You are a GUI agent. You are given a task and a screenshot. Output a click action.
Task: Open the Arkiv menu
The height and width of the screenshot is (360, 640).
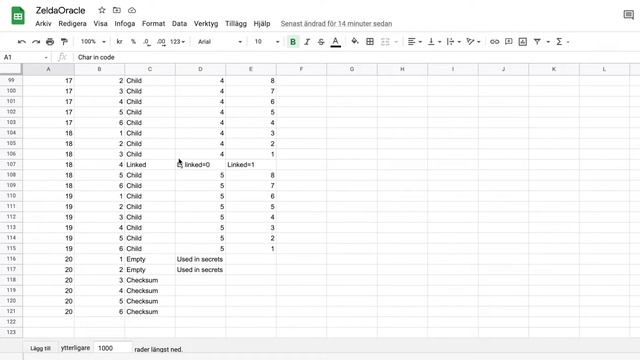(43, 24)
